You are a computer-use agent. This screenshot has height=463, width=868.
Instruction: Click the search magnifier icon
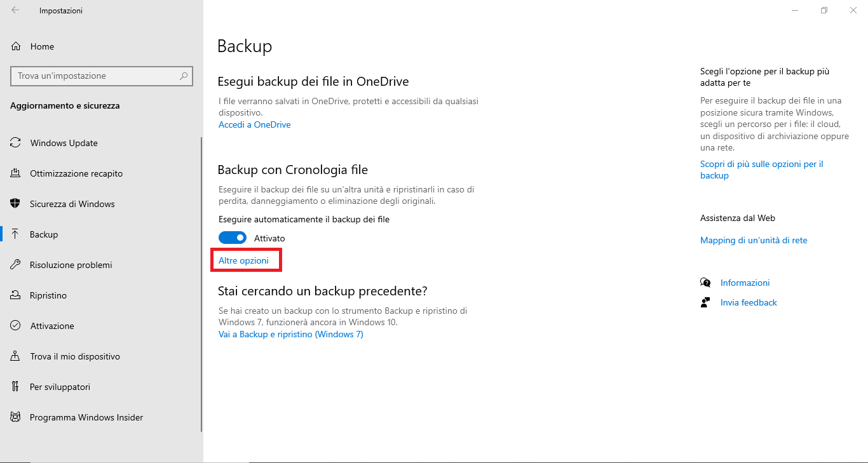184,76
